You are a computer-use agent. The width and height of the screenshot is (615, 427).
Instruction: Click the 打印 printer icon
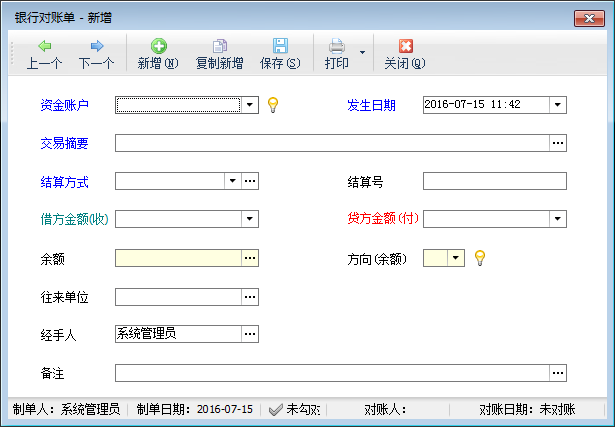337,46
